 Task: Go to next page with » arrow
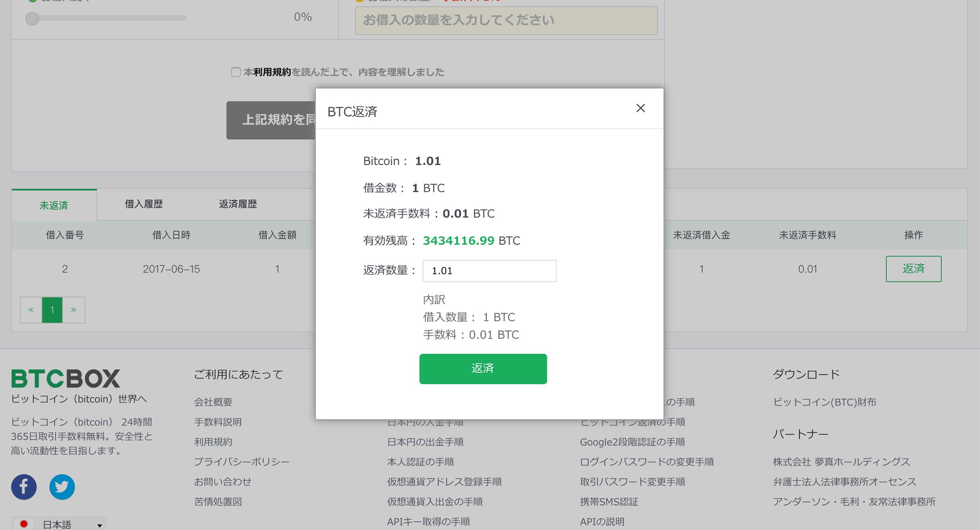coord(74,310)
